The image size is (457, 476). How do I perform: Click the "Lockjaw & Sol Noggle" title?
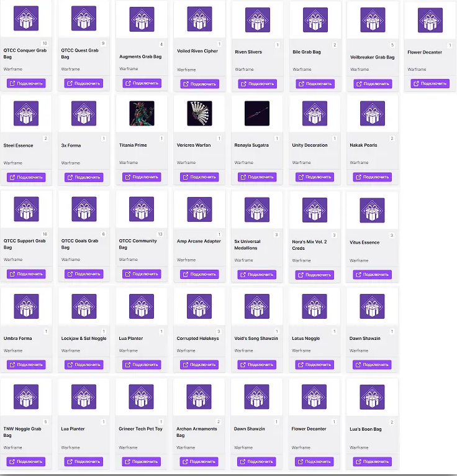tap(84, 339)
